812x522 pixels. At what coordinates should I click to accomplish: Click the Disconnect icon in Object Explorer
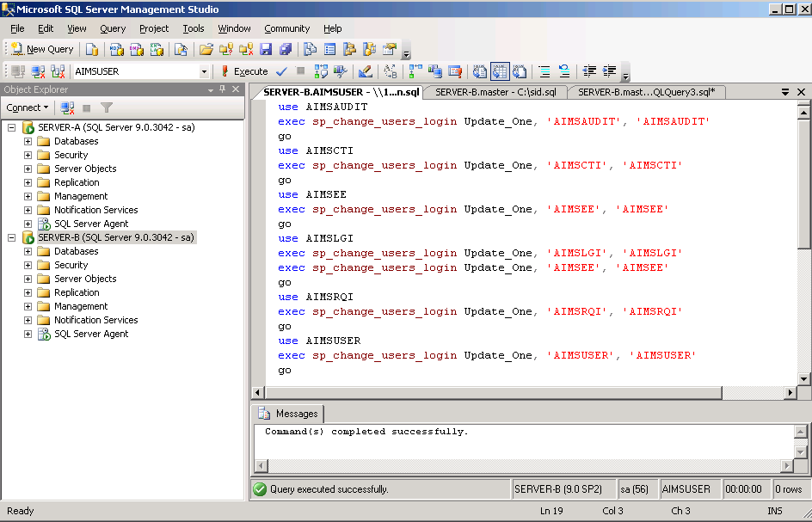click(67, 107)
